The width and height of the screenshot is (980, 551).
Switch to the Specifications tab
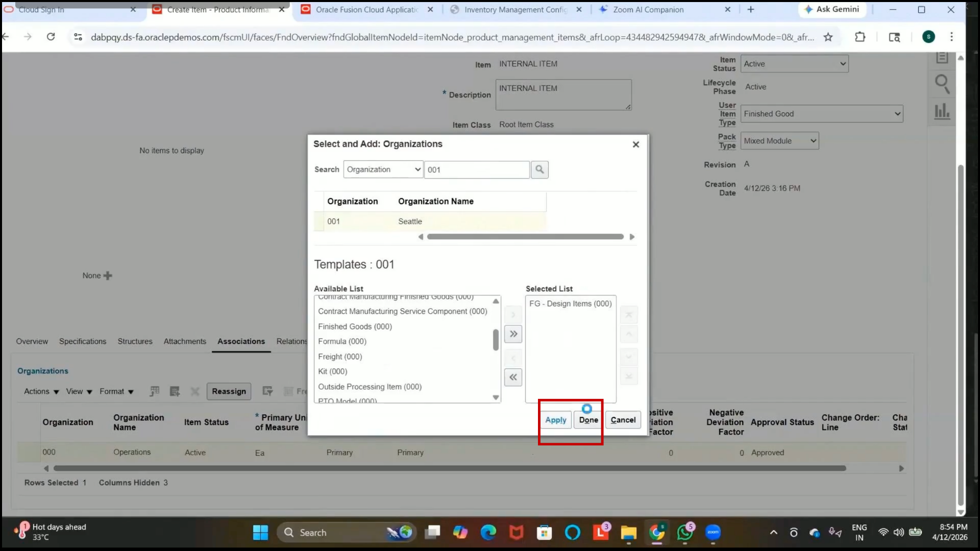click(83, 341)
